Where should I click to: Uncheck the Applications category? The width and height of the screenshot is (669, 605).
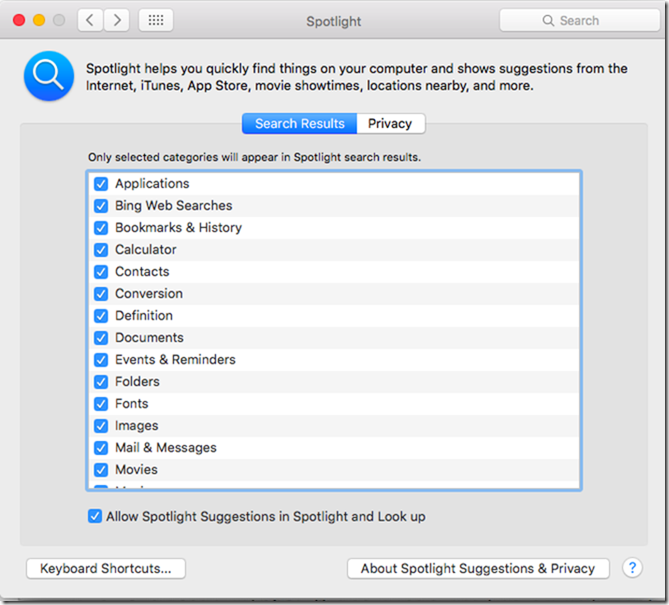[101, 184]
